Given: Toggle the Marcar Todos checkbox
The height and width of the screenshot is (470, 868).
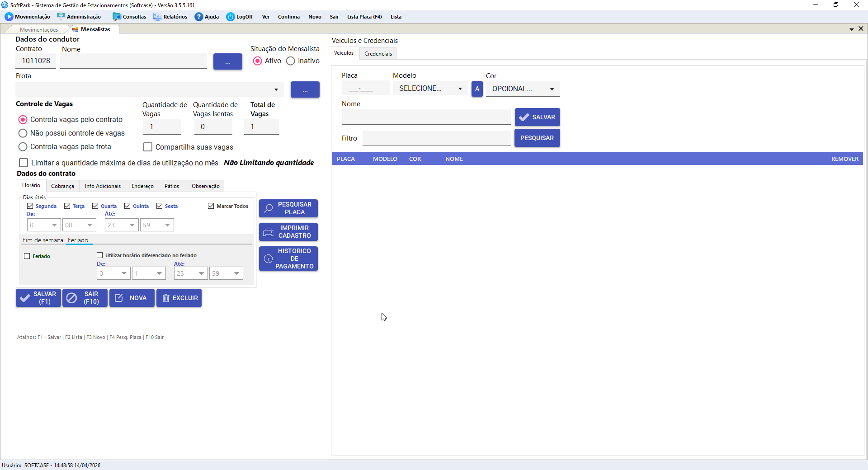Looking at the screenshot, I should pyautogui.click(x=211, y=206).
